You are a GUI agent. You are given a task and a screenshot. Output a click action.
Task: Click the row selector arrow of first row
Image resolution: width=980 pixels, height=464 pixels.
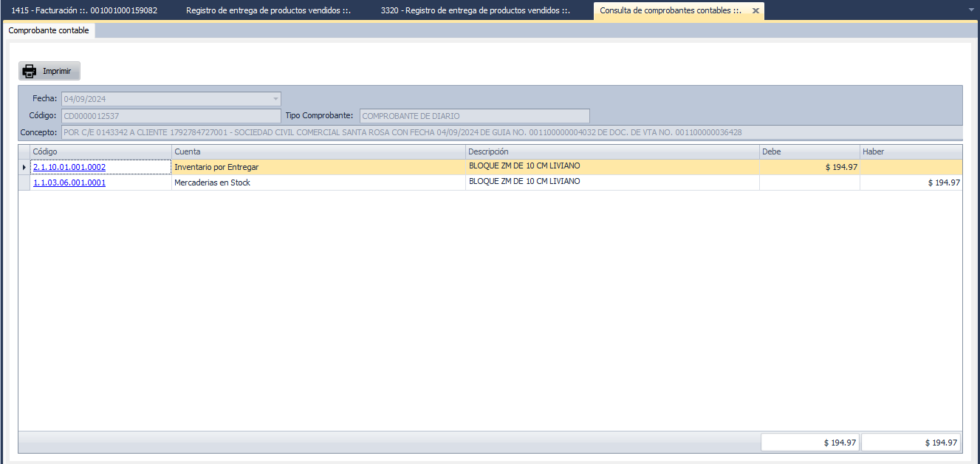tap(24, 167)
